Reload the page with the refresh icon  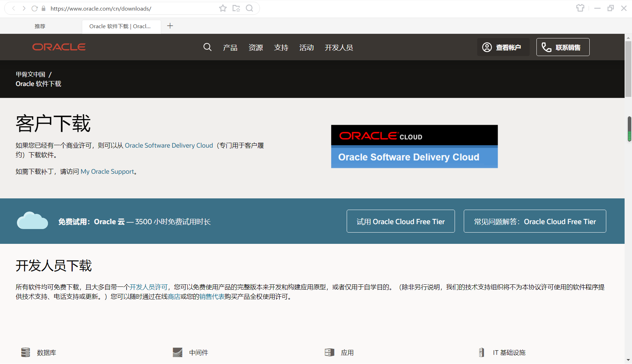pyautogui.click(x=35, y=8)
